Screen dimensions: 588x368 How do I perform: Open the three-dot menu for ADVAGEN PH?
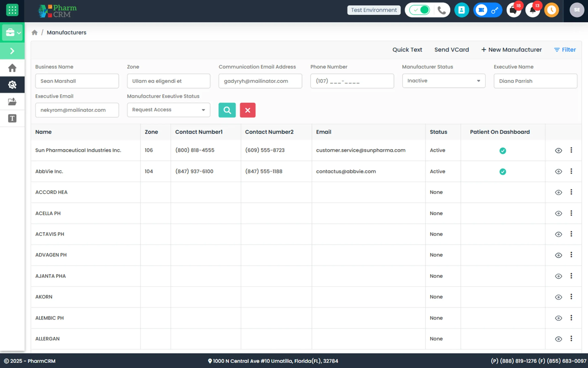click(x=571, y=255)
